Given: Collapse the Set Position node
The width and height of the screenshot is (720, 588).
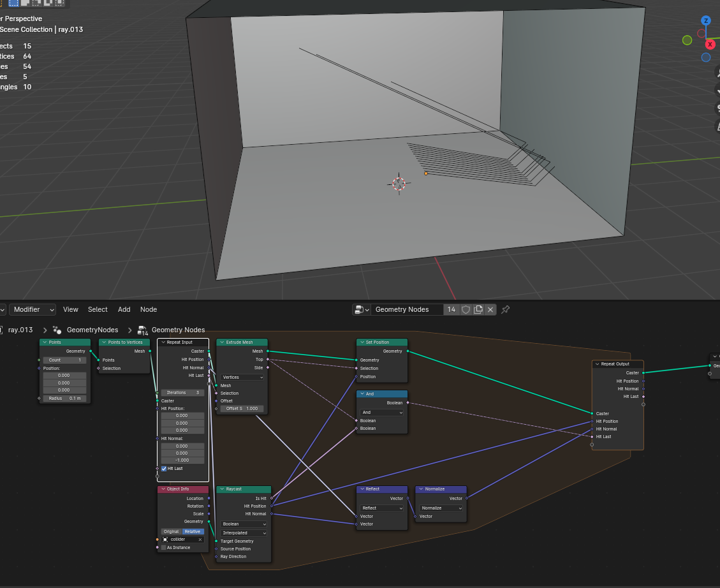Looking at the screenshot, I should point(362,342).
